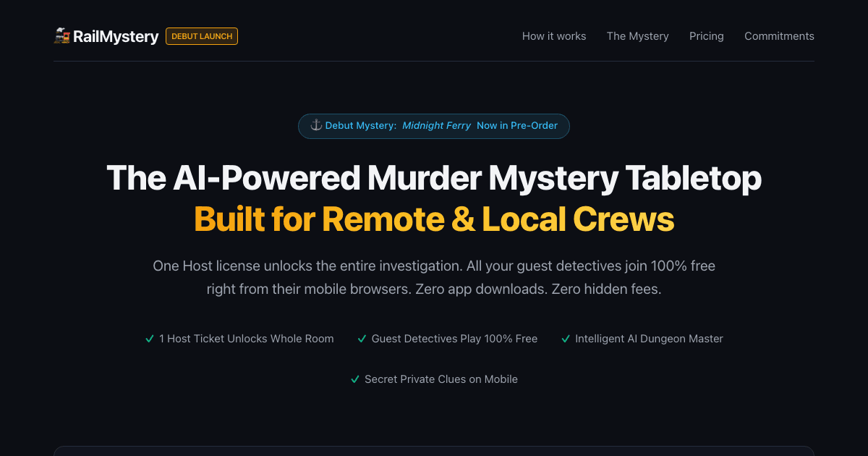Click the Now in Pre-Order text
This screenshot has width=868, height=456.
(x=517, y=126)
